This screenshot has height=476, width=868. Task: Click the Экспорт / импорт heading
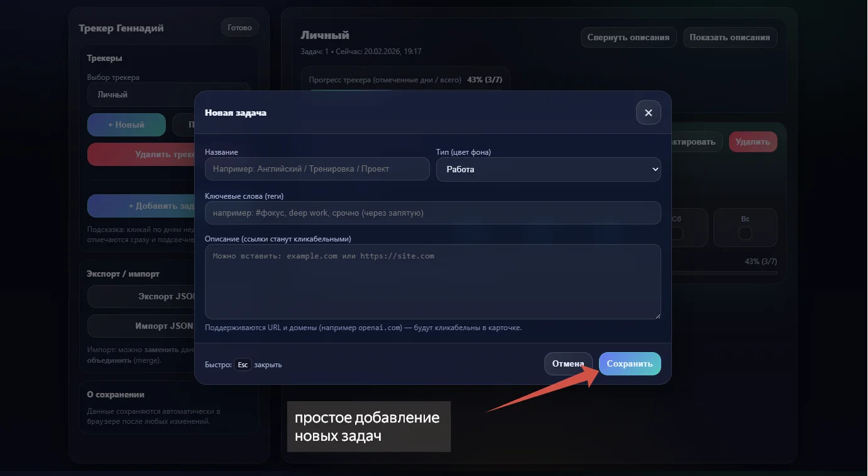[x=123, y=274]
